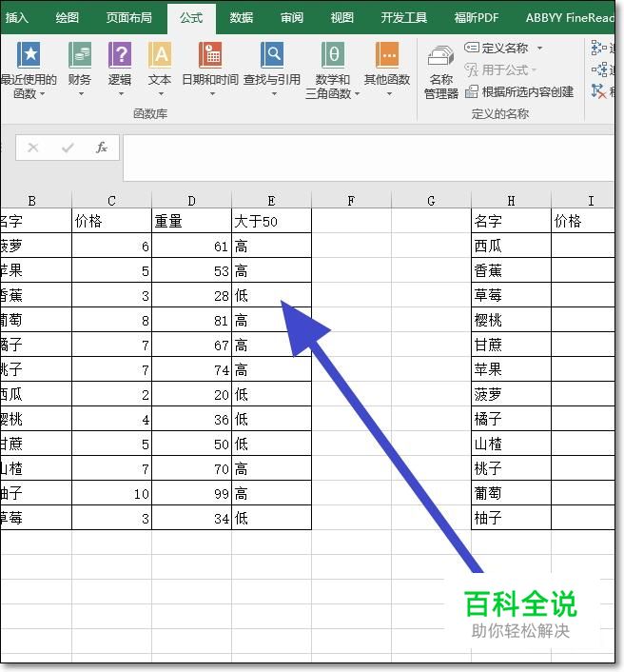This screenshot has width=624, height=672.
Task: Open the 逻辑 logical functions book icon
Action: point(120,55)
